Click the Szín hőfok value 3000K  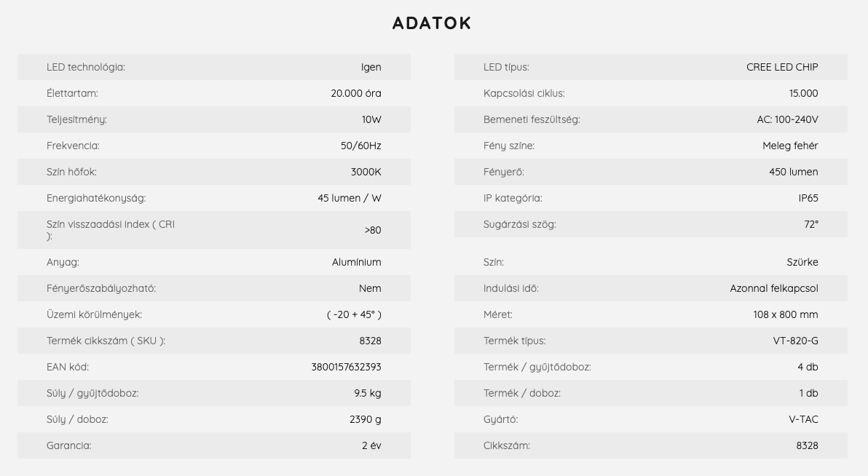[x=366, y=172]
